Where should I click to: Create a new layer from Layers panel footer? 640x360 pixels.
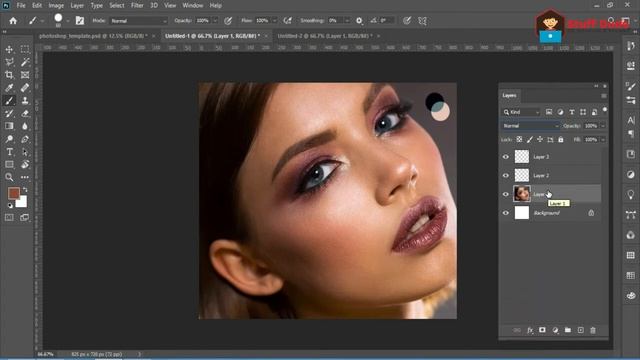[580, 330]
